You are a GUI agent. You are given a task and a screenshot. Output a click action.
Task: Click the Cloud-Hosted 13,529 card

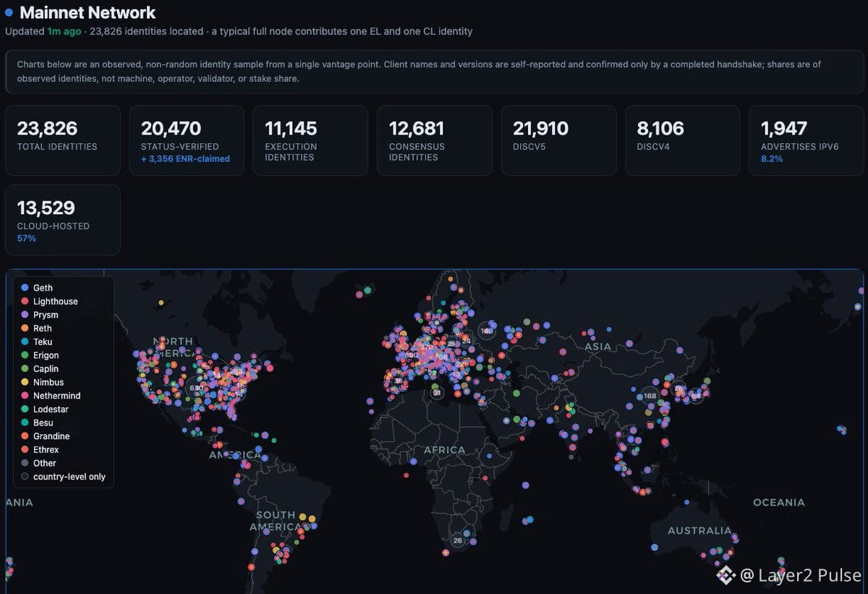[63, 220]
